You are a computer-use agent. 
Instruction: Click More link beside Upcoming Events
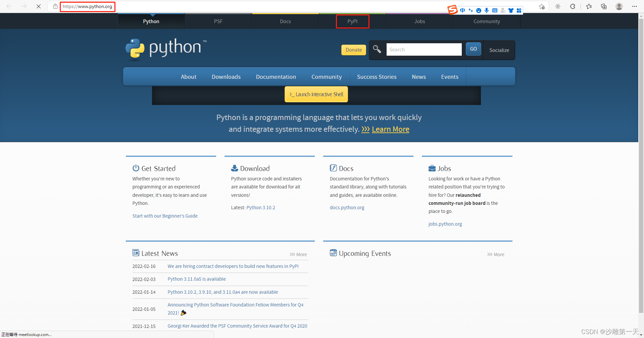(x=496, y=255)
